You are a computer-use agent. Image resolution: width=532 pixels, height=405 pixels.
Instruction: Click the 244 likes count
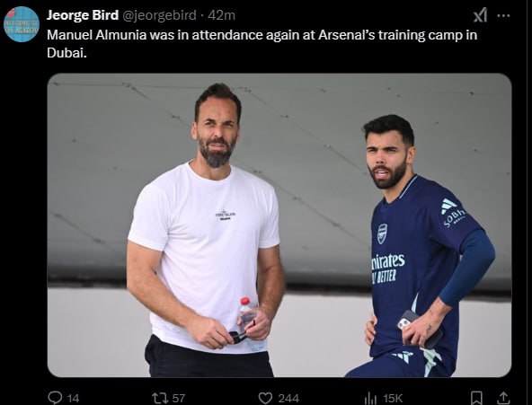[288, 398]
